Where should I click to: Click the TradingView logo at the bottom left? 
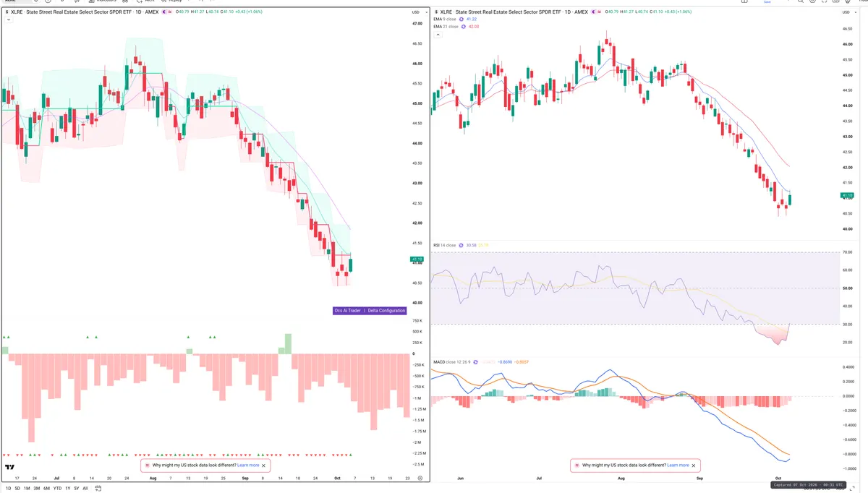[x=10, y=468]
